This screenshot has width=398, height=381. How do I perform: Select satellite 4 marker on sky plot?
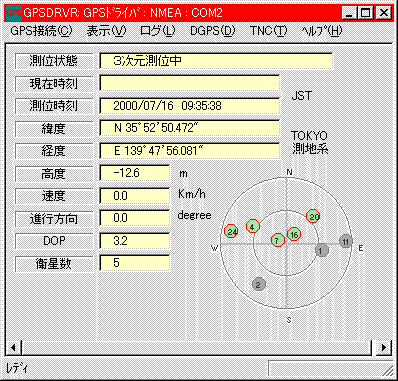point(253,227)
